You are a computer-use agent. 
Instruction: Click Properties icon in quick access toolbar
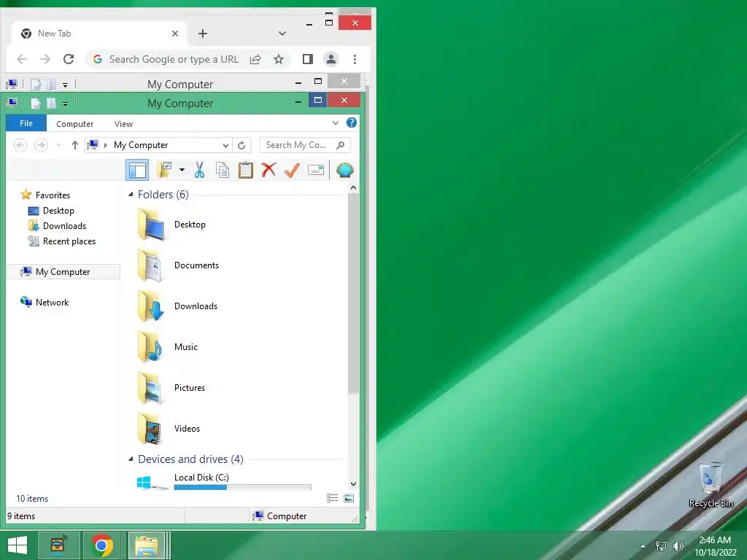[35, 104]
